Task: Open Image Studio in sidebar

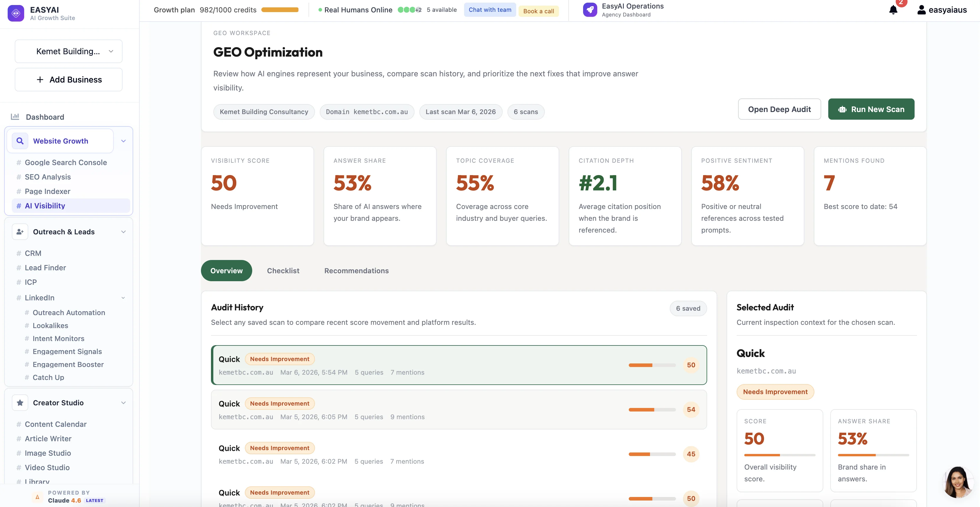Action: 48,453
